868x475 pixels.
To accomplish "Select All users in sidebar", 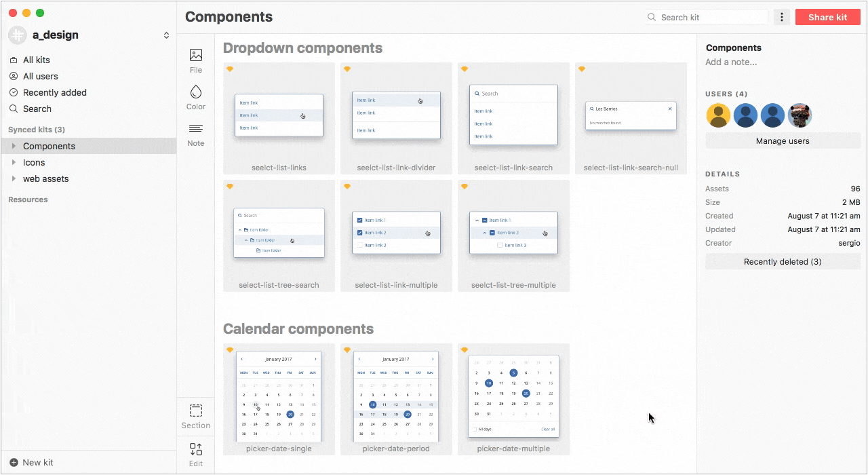I will click(x=40, y=76).
